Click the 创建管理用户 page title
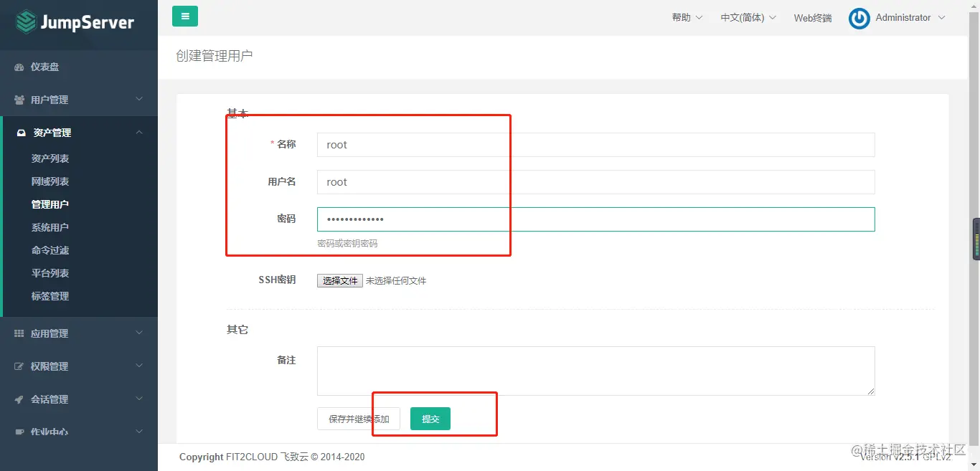The width and height of the screenshot is (980, 471). pos(215,56)
